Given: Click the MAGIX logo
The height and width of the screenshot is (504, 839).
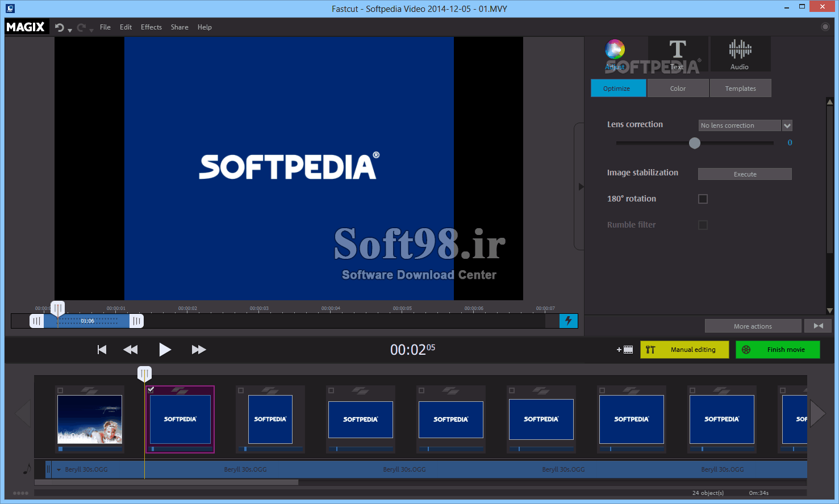Looking at the screenshot, I should tap(26, 27).
